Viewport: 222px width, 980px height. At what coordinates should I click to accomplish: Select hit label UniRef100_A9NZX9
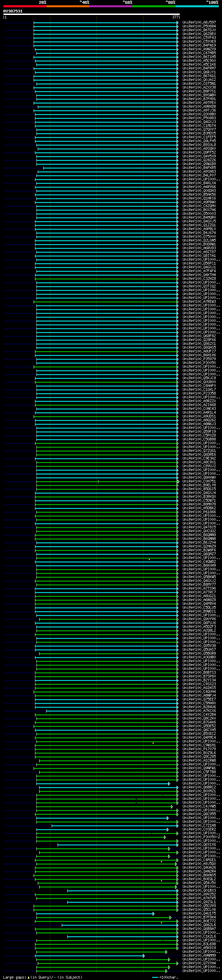(199, 49)
